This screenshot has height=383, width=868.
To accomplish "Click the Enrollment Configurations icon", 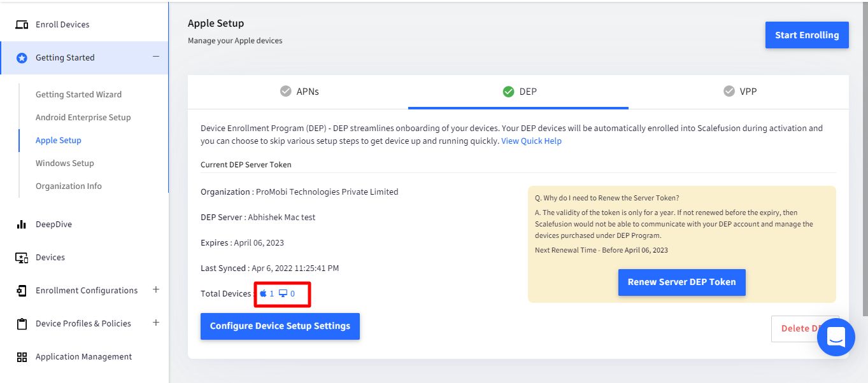I will [x=22, y=291].
